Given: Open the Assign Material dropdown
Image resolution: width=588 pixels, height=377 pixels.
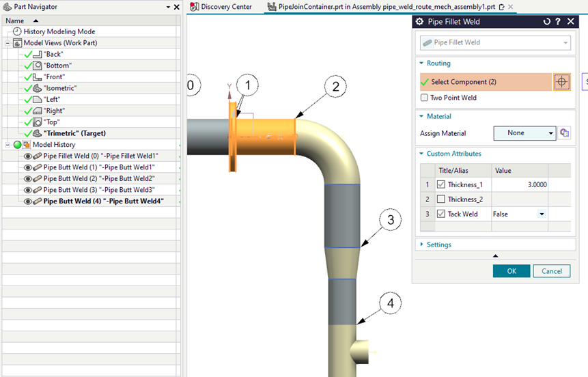Looking at the screenshot, I should click(x=524, y=133).
